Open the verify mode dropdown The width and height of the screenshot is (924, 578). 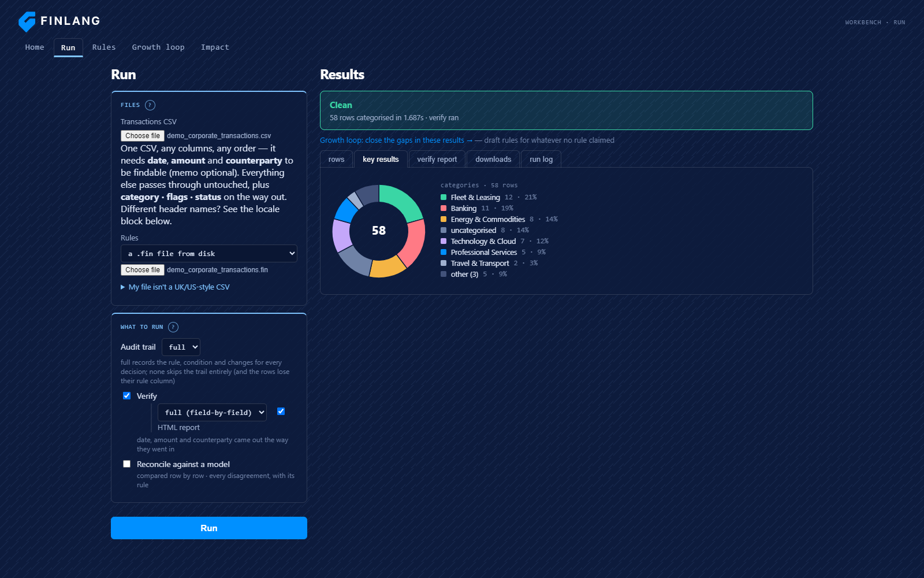[212, 413]
